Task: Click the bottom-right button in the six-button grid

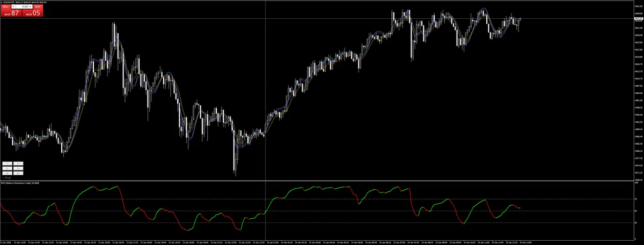Action: click(x=18, y=173)
